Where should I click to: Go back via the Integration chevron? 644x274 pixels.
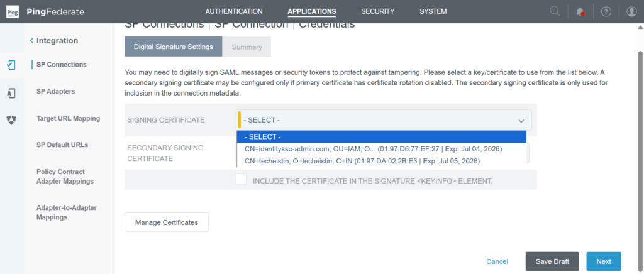[31, 41]
